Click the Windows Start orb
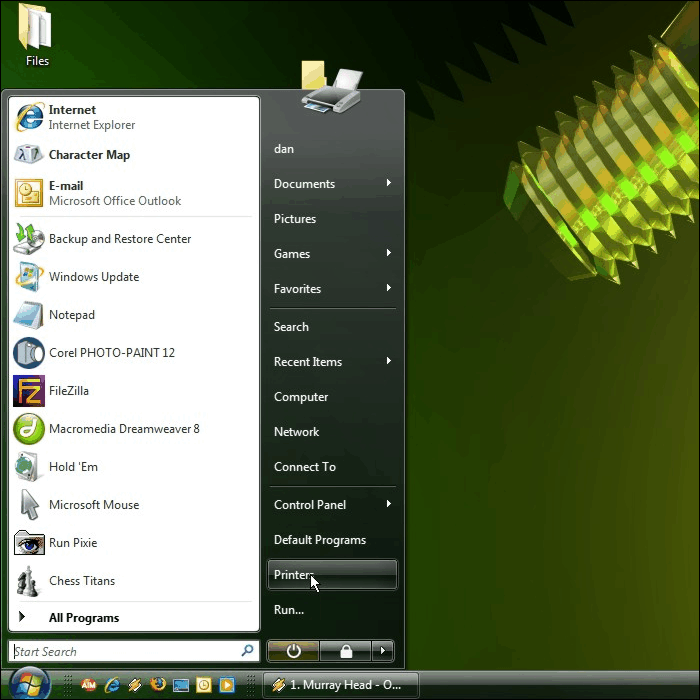 click(x=30, y=684)
